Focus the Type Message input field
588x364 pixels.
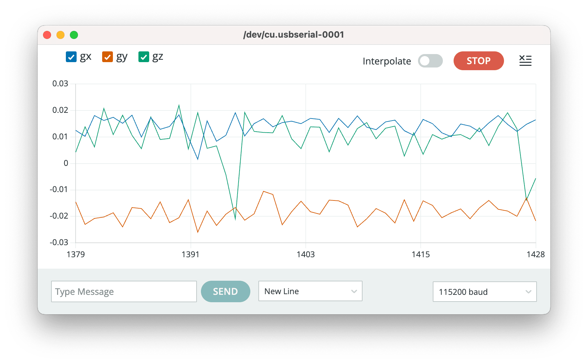pyautogui.click(x=124, y=291)
